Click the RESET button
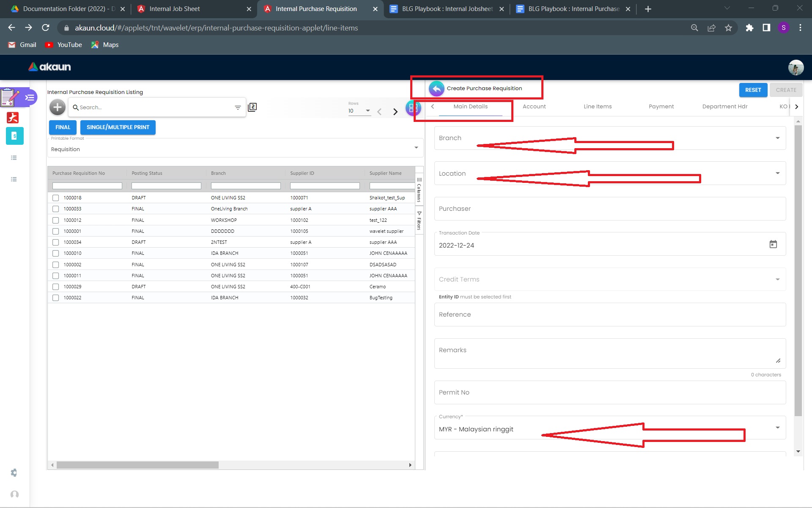 pyautogui.click(x=753, y=90)
